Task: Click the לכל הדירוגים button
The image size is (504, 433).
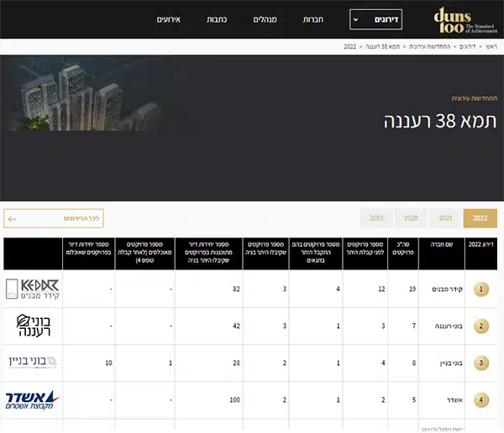Action: 54,218
